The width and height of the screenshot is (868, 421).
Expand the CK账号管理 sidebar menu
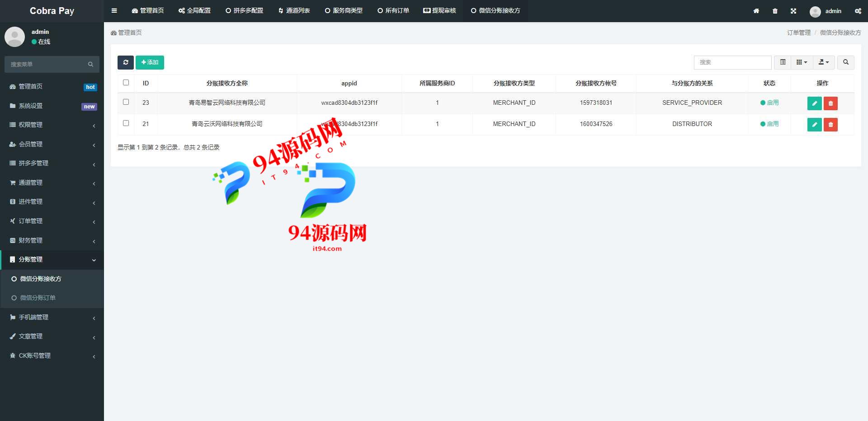click(52, 356)
